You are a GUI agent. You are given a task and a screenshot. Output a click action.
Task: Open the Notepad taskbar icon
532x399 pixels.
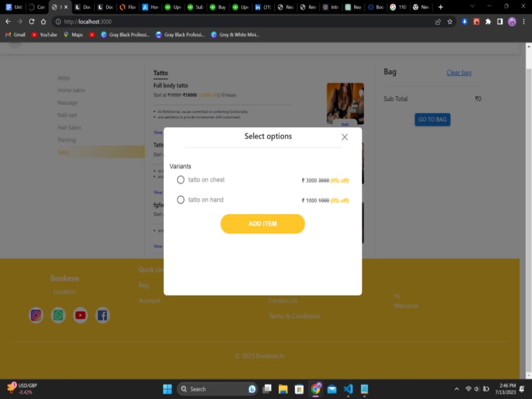pos(364,389)
